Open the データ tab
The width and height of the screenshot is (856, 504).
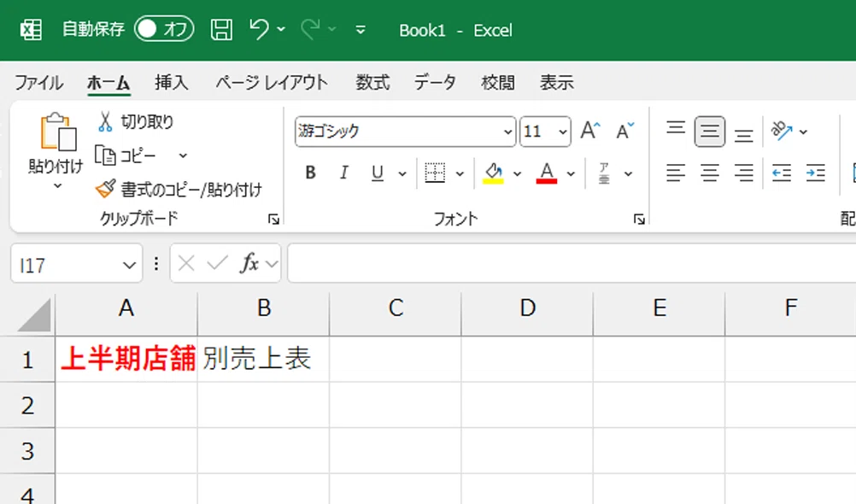(x=435, y=83)
